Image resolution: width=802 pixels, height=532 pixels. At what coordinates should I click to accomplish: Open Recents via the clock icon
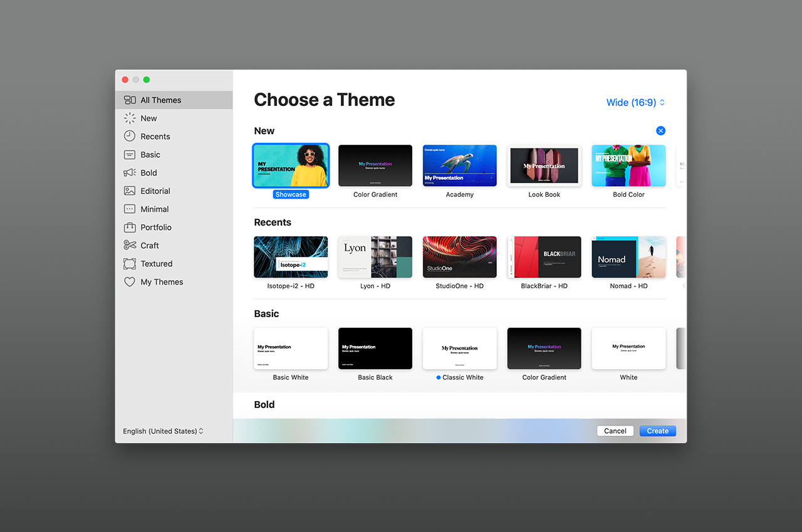click(130, 137)
